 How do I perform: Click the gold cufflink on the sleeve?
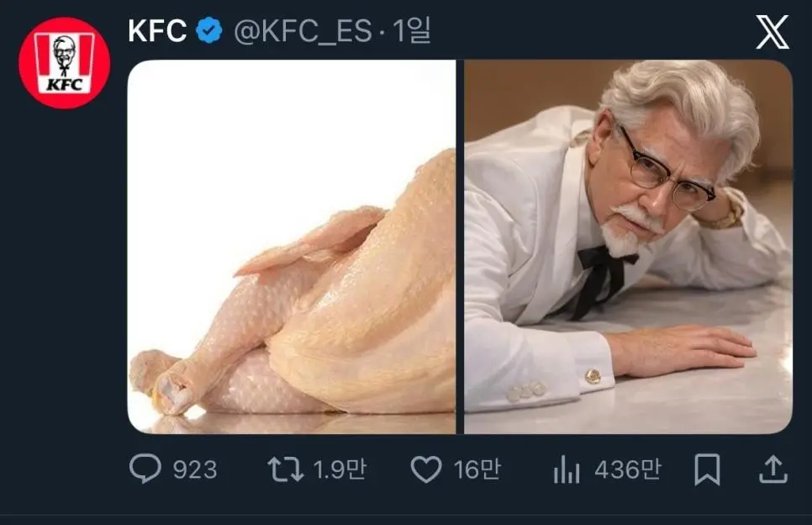[593, 376]
